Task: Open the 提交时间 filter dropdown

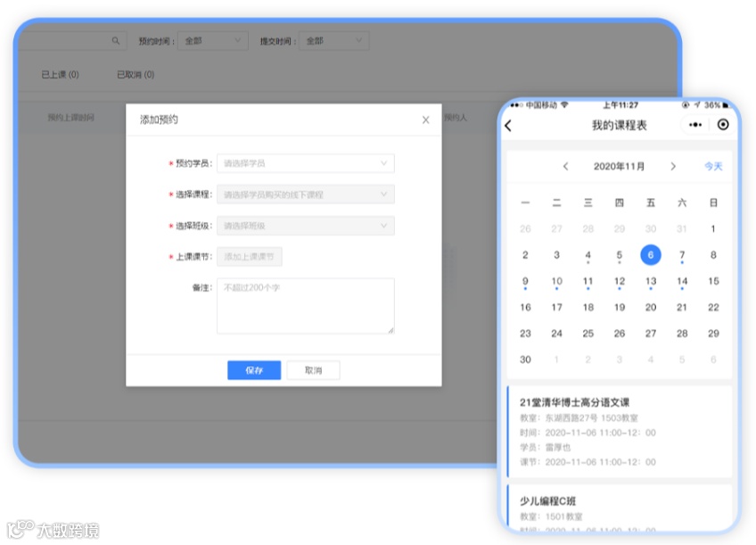Action: click(333, 41)
